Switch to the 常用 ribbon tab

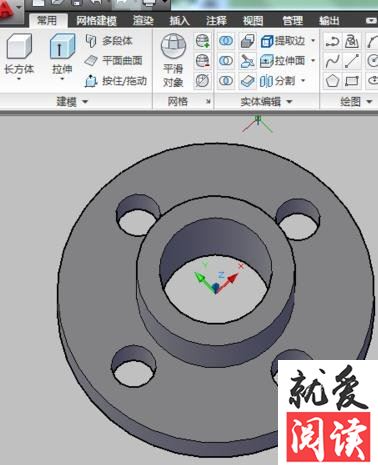point(47,21)
